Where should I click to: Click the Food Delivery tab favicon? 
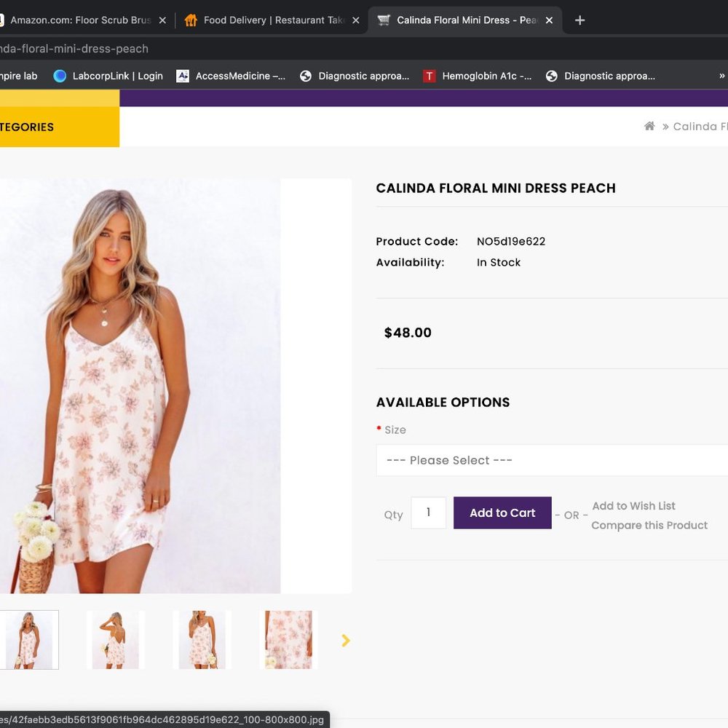[190, 20]
